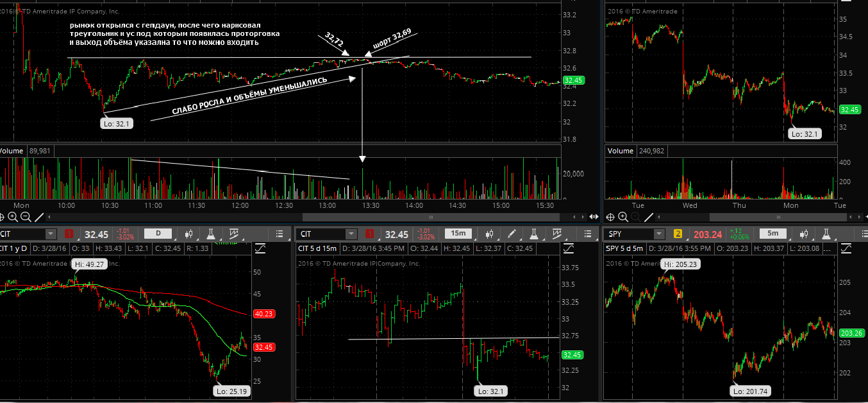The width and height of the screenshot is (868, 403).
Task: Click CIT 1 y D chart label
Action: (13, 248)
